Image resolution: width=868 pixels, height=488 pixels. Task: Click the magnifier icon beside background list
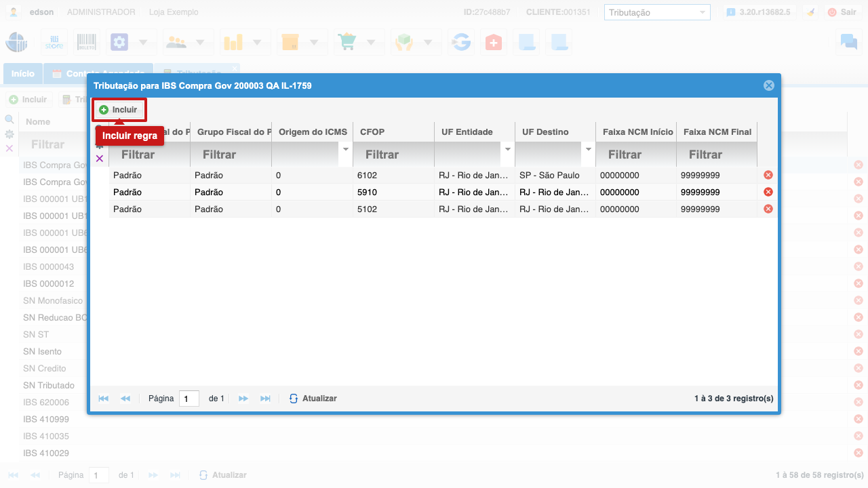pyautogui.click(x=9, y=119)
